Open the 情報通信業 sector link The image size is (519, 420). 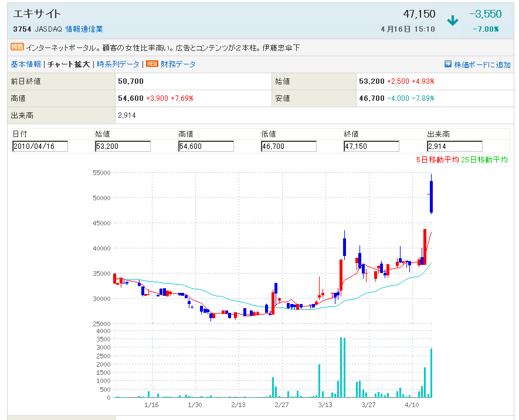click(84, 29)
